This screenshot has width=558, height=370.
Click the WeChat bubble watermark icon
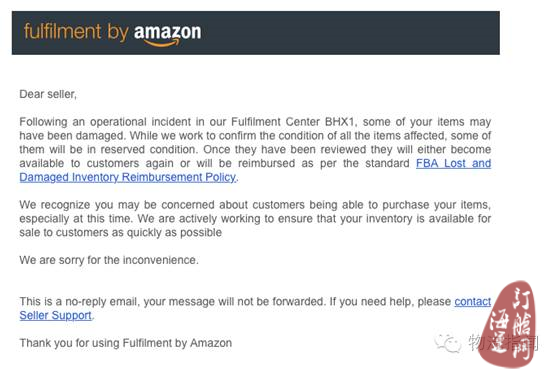448,343
